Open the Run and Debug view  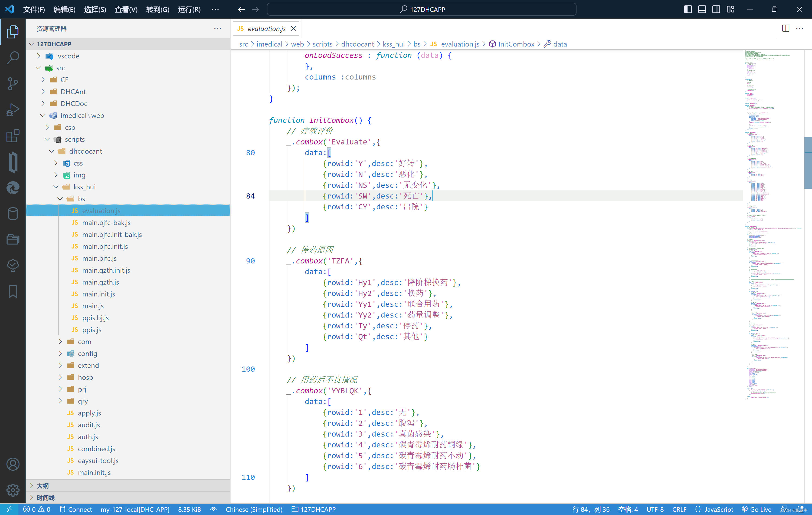pyautogui.click(x=13, y=110)
